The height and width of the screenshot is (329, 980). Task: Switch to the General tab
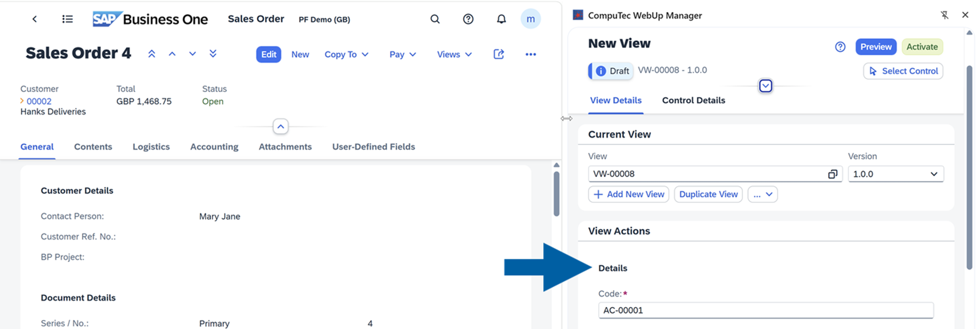coord(37,147)
